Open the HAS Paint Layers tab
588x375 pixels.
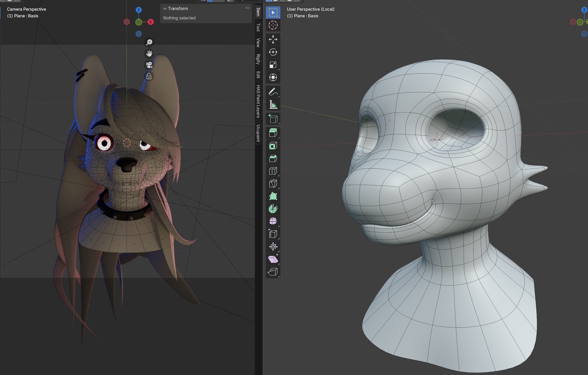click(258, 101)
